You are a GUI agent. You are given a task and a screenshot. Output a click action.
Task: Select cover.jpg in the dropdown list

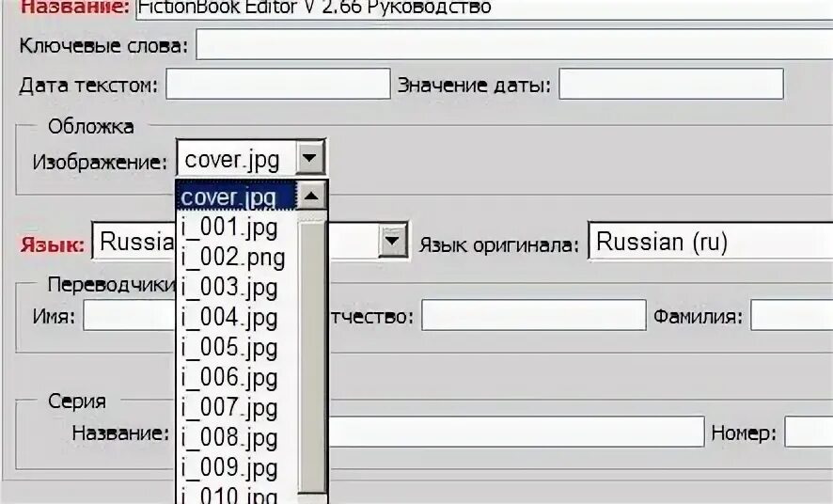(236, 197)
